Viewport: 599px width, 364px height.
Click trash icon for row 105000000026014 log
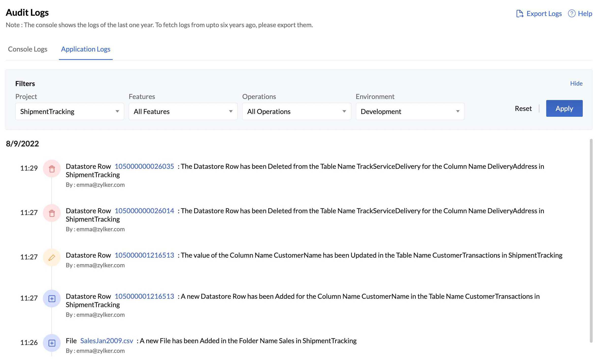(52, 213)
